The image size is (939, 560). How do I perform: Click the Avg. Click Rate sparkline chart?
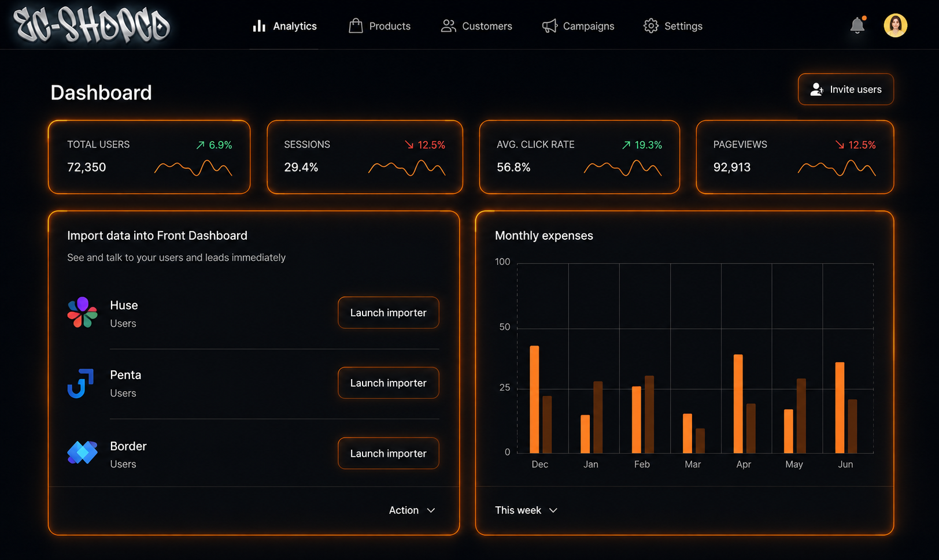tap(623, 168)
